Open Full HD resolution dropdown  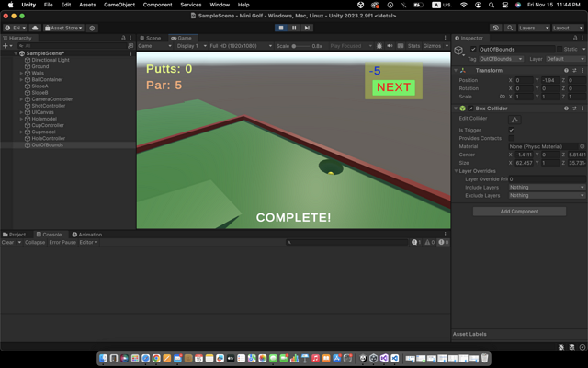point(241,46)
